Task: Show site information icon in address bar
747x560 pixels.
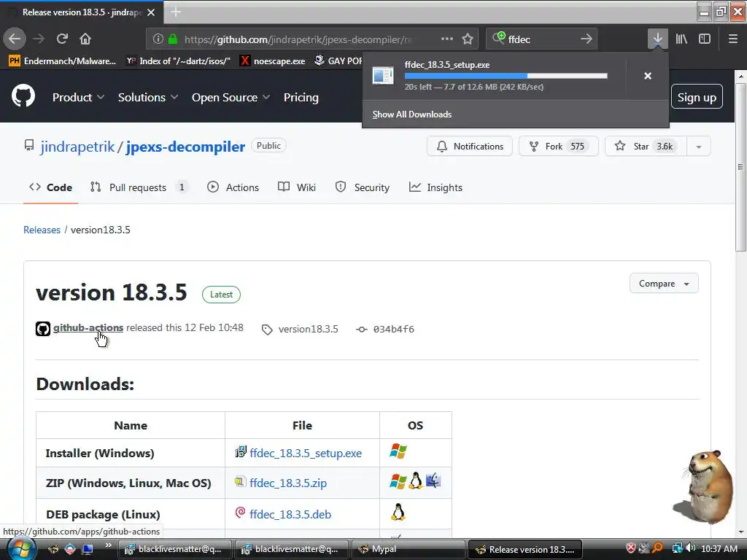Action: click(x=158, y=39)
